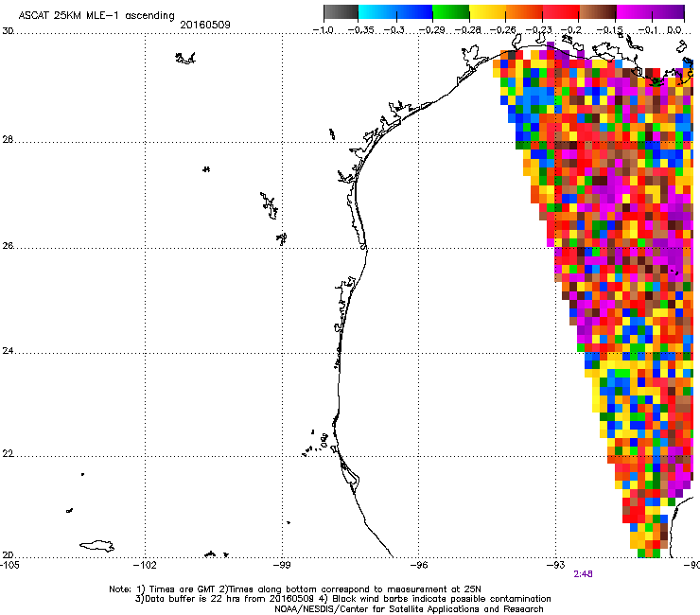Click the latitude label 30
700x615 pixels.
click(x=8, y=31)
